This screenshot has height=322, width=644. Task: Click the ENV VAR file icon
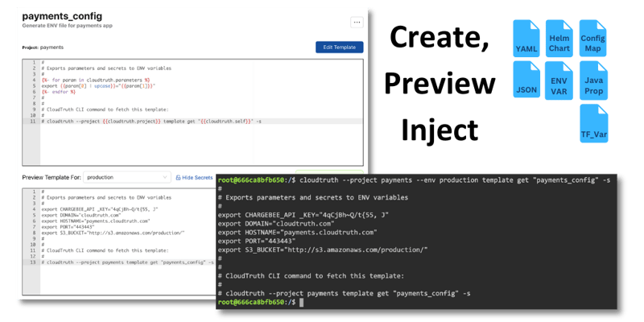pos(559,80)
